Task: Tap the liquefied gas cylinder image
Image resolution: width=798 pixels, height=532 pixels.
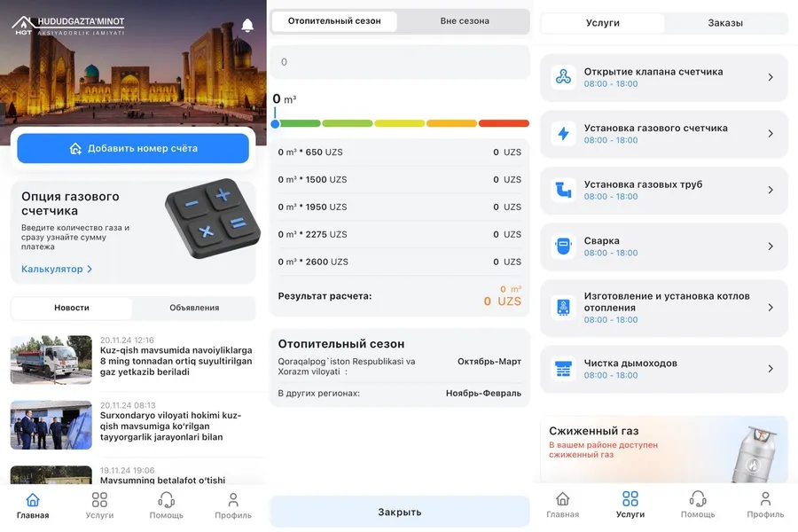Action: [x=755, y=454]
